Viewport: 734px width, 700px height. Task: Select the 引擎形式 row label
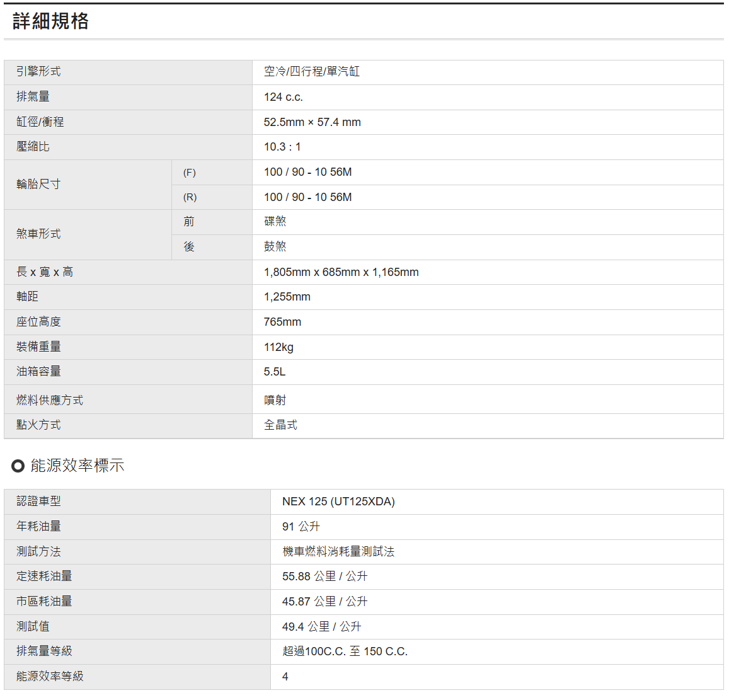(38, 72)
